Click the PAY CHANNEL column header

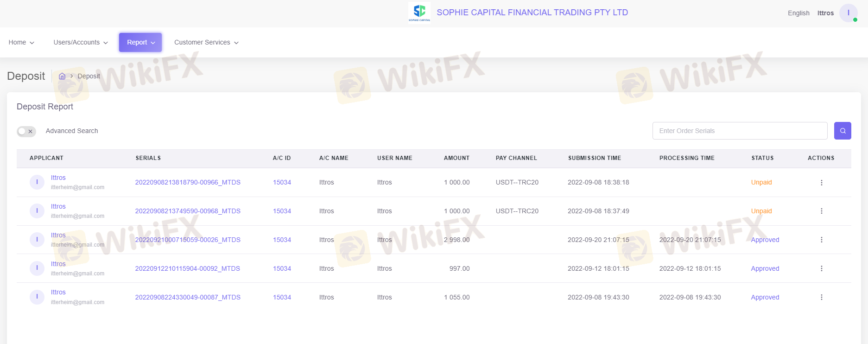[x=516, y=158]
